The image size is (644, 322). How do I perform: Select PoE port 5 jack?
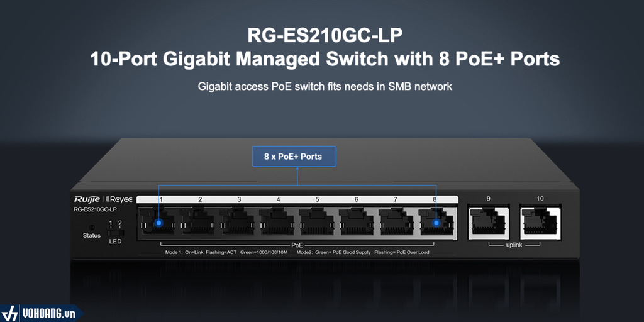317,222
